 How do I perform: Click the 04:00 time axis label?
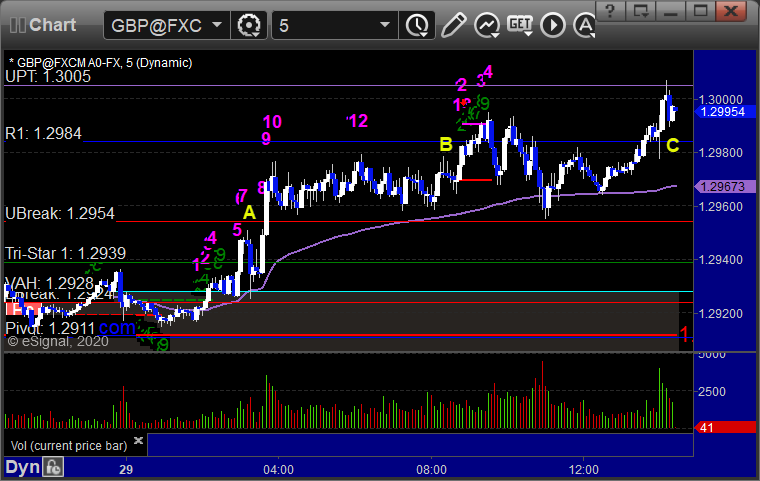pos(278,470)
